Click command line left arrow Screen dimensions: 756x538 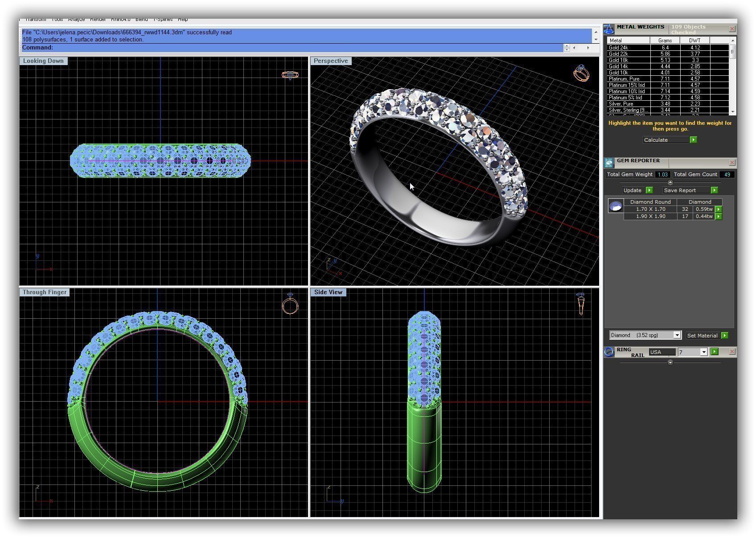574,48
